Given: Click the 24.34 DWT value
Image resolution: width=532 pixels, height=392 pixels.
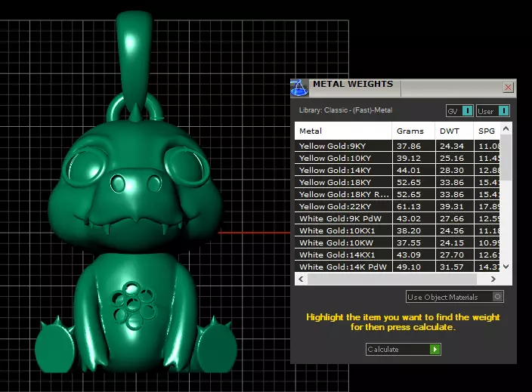Looking at the screenshot, I should [452, 147].
